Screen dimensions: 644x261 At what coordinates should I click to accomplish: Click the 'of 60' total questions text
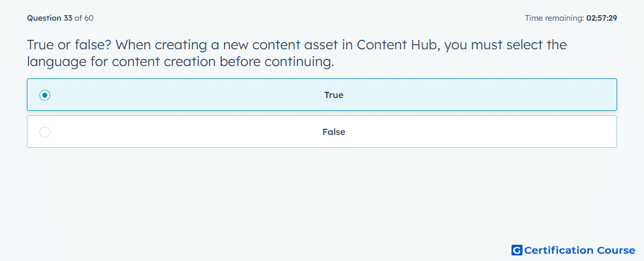[x=84, y=18]
